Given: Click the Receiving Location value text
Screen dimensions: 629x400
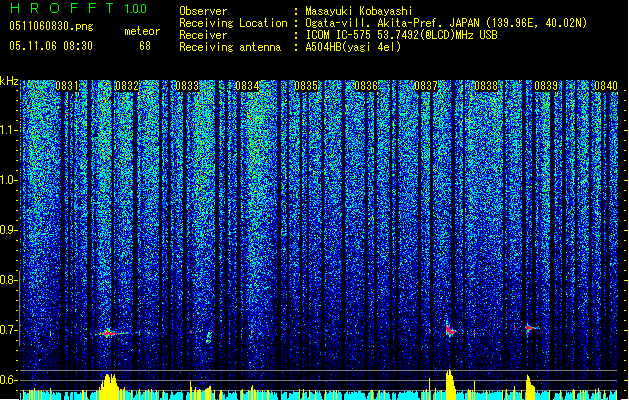Looking at the screenshot, I should pyautogui.click(x=446, y=23).
